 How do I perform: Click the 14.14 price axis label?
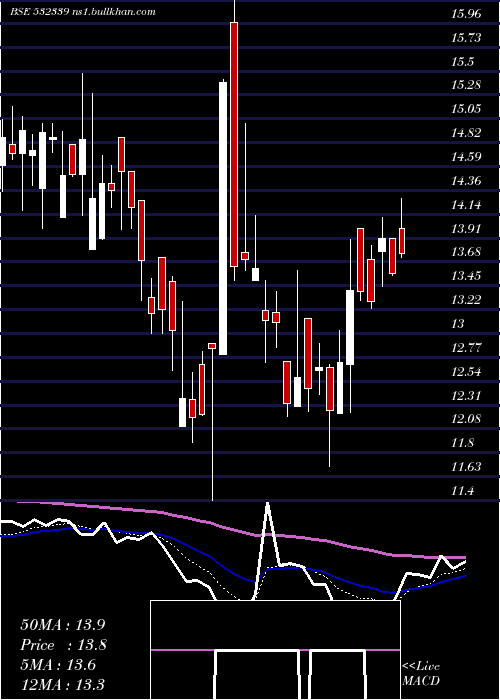[466, 205]
